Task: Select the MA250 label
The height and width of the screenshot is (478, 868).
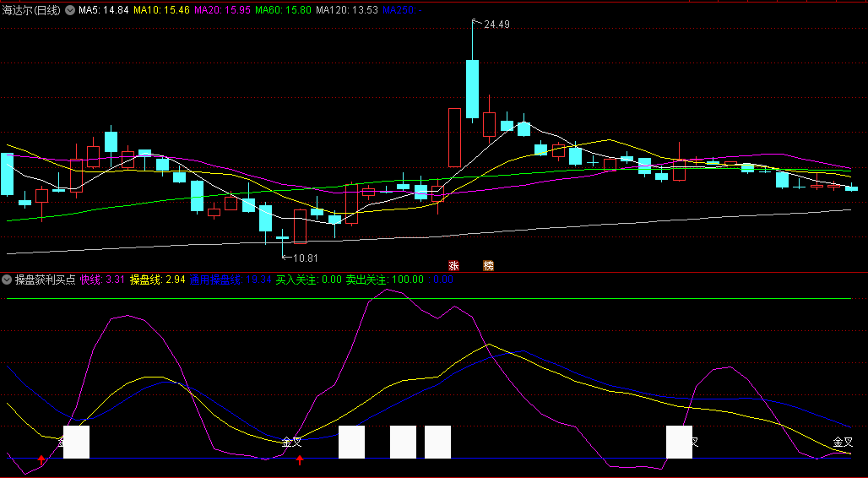Action: click(403, 10)
